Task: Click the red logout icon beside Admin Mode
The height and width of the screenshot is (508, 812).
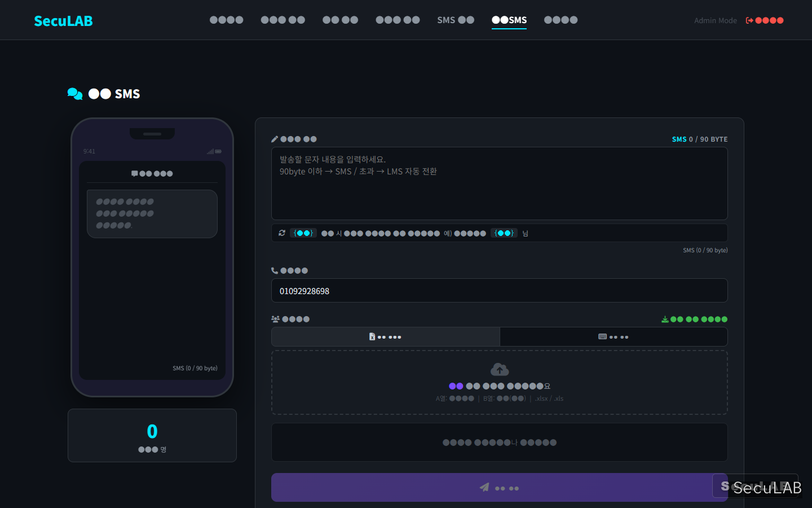Action: (x=749, y=20)
